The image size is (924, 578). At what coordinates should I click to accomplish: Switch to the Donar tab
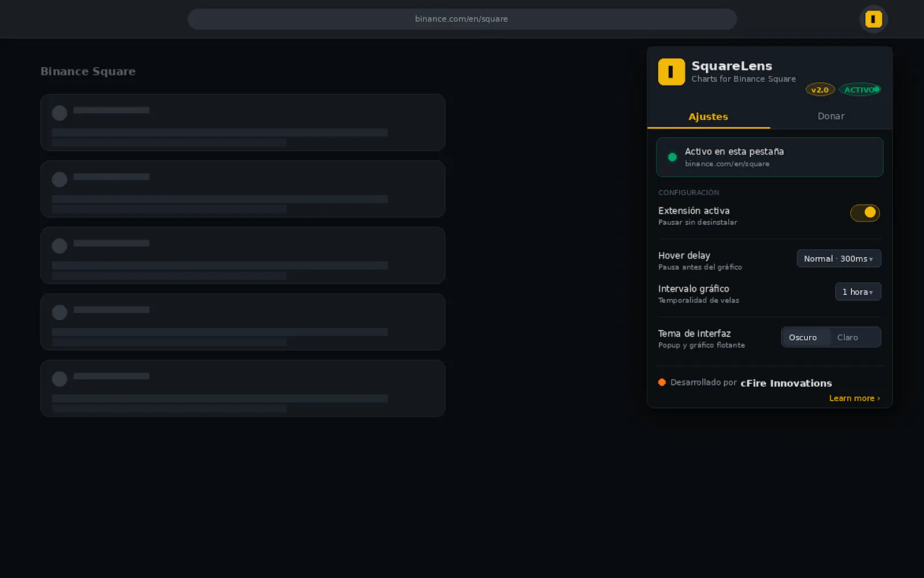pyautogui.click(x=831, y=116)
